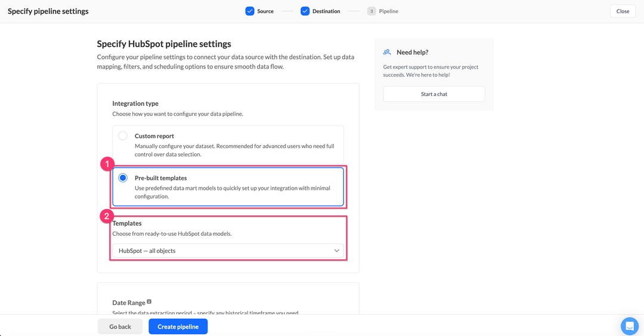This screenshot has height=336, width=644.
Task: Click the Date Range heading text
Action: [x=129, y=303]
